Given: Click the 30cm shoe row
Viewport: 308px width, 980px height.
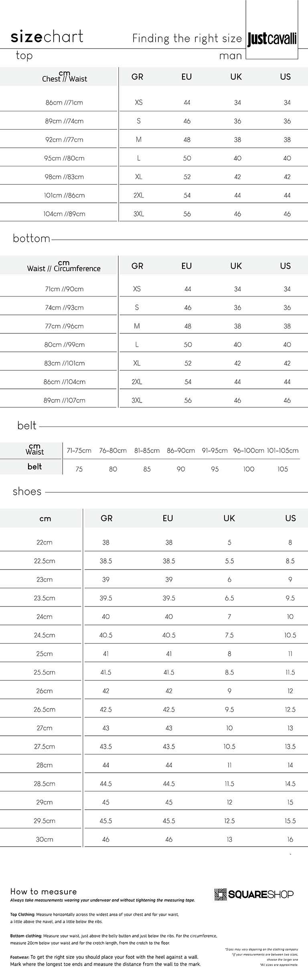Looking at the screenshot, I should pyautogui.click(x=154, y=839).
